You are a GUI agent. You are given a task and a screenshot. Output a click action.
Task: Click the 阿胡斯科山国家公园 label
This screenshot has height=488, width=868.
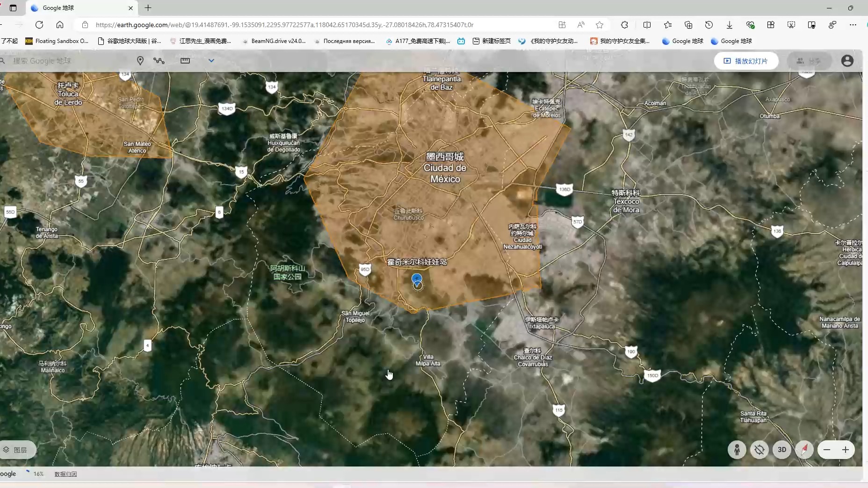(288, 272)
